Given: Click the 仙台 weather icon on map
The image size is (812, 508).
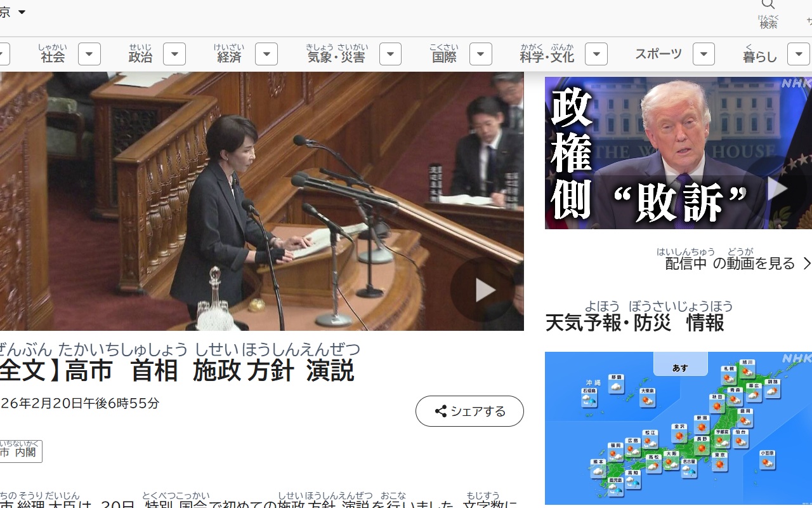Looking at the screenshot, I should click(x=740, y=439).
